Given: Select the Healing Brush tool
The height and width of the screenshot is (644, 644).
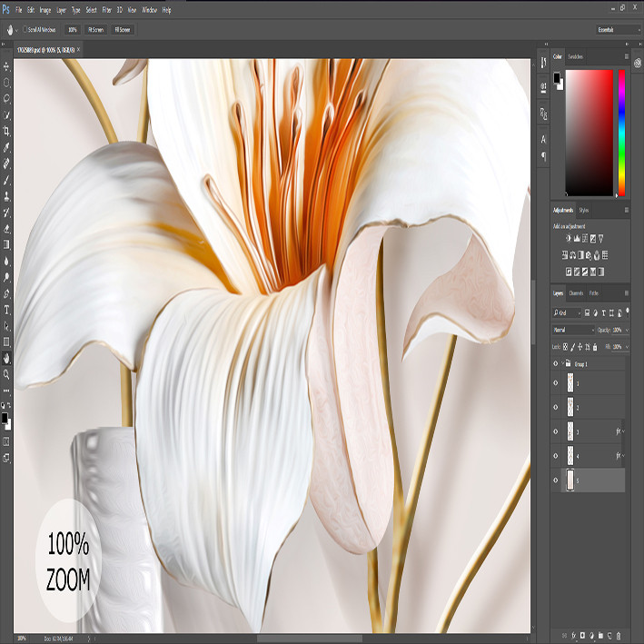Looking at the screenshot, I should 6,163.
